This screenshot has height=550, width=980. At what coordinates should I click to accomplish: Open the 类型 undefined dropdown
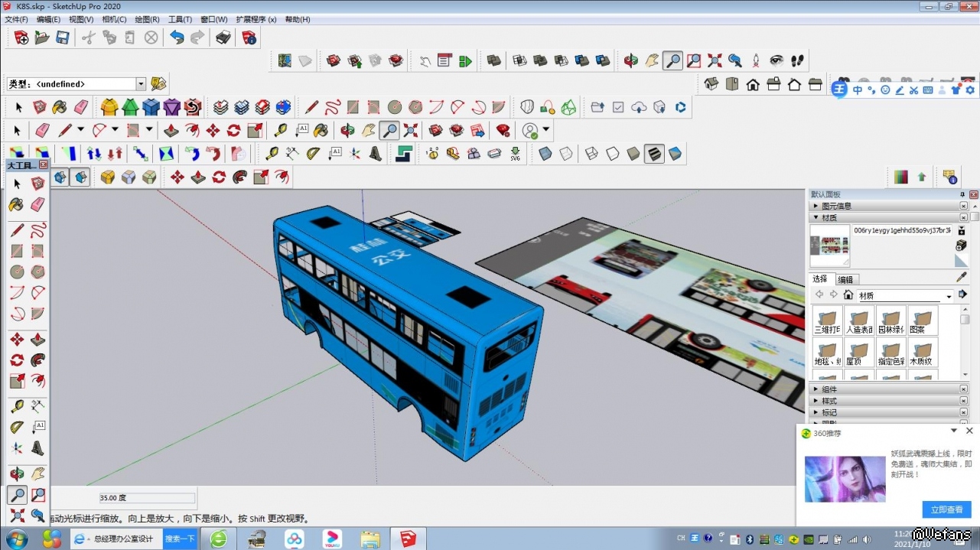point(141,84)
